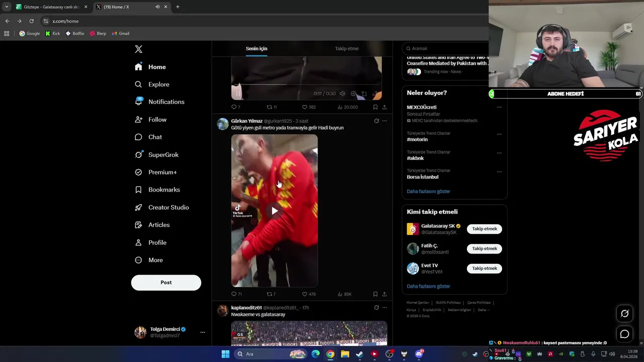Image resolution: width=644 pixels, height=362 pixels.
Task: Click Grok icon on kaplaneditz61 post
Action: click(x=376, y=307)
